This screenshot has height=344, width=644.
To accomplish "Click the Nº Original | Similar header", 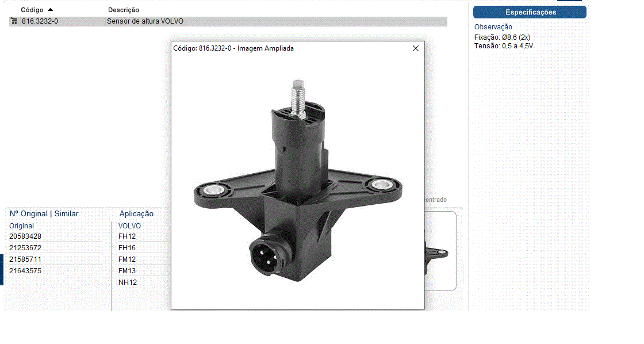I will (x=44, y=214).
